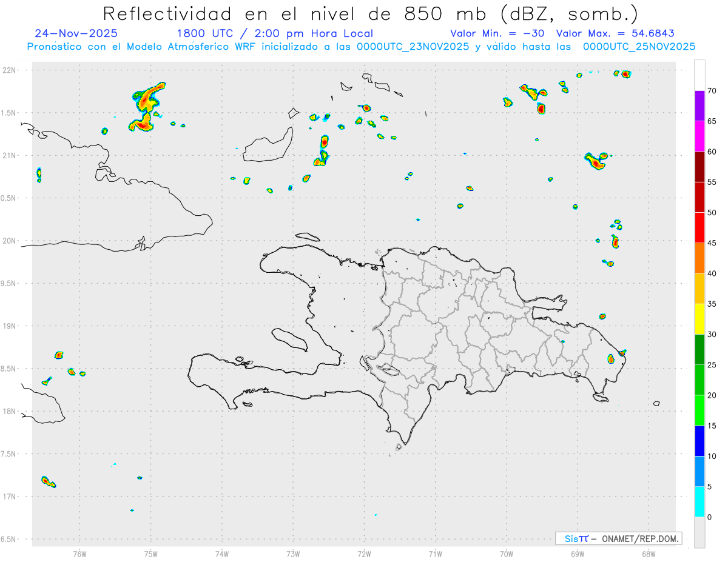Screen dimensions: 728x562
Task: Select the orange 40–45 dBZ colorbar segment
Action: 699,258
